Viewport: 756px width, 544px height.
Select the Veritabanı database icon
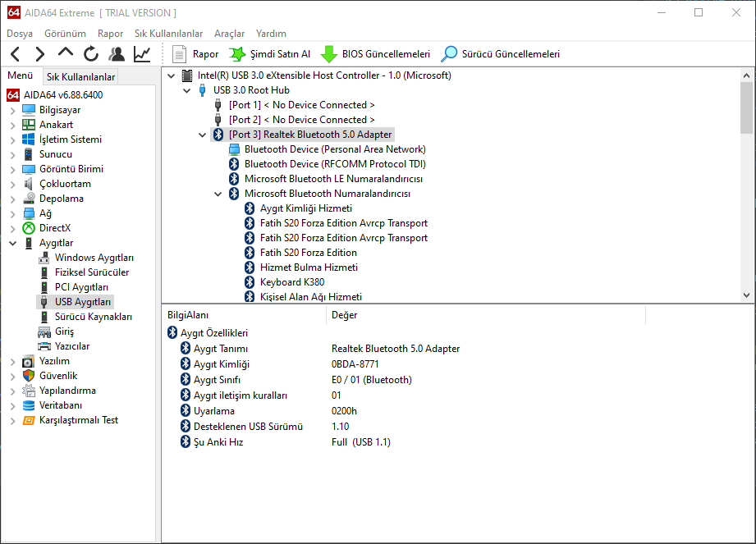29,405
